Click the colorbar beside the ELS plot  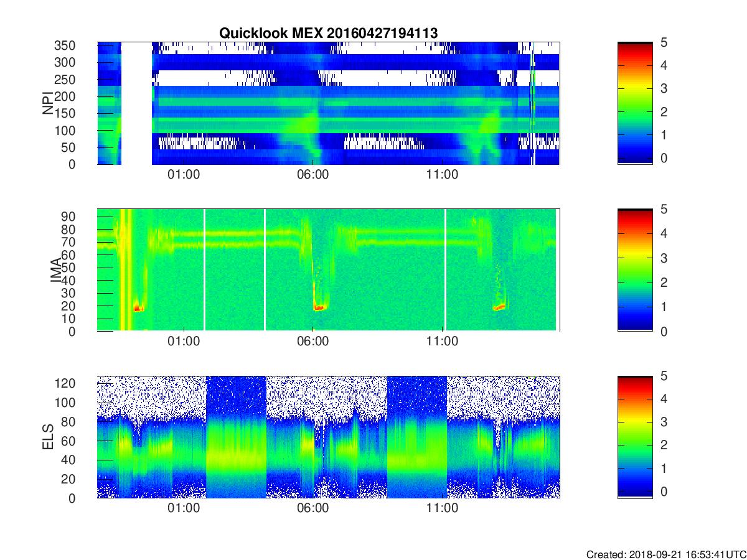click(635, 437)
